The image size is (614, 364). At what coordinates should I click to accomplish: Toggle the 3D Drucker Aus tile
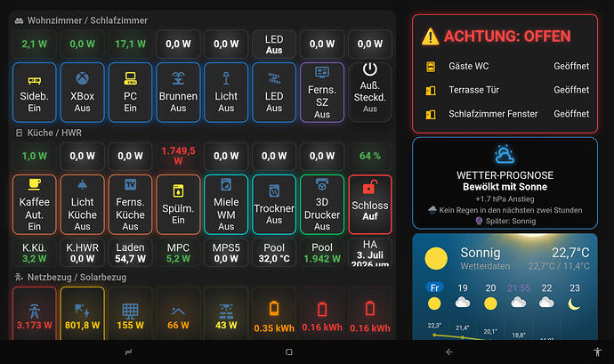coord(322,205)
